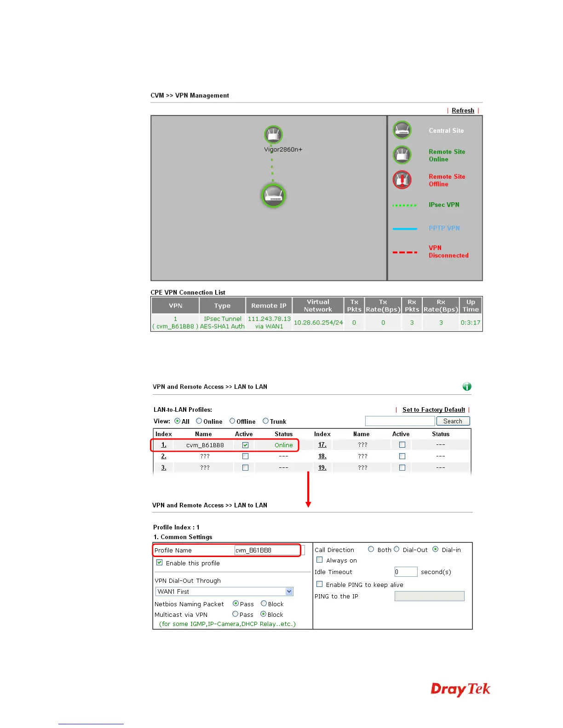Viewport: 563px width, 728px height.
Task: Click the Remote IP column header
Action: tap(269, 306)
